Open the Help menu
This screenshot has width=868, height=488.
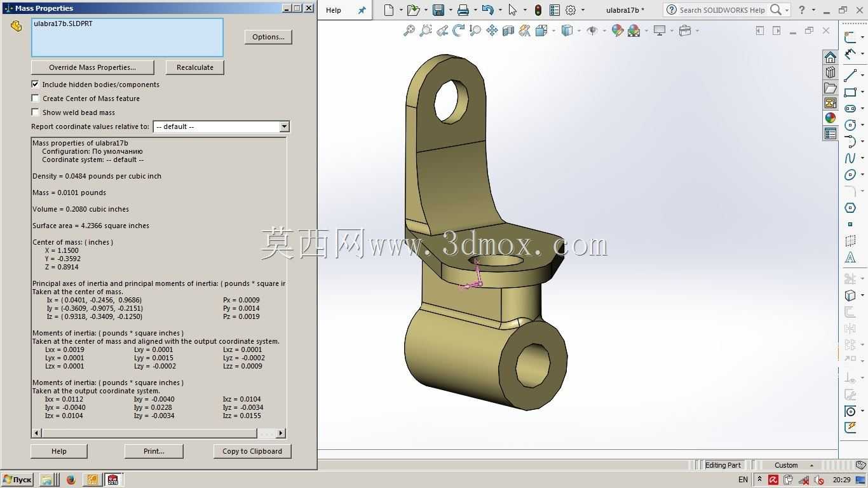point(334,10)
